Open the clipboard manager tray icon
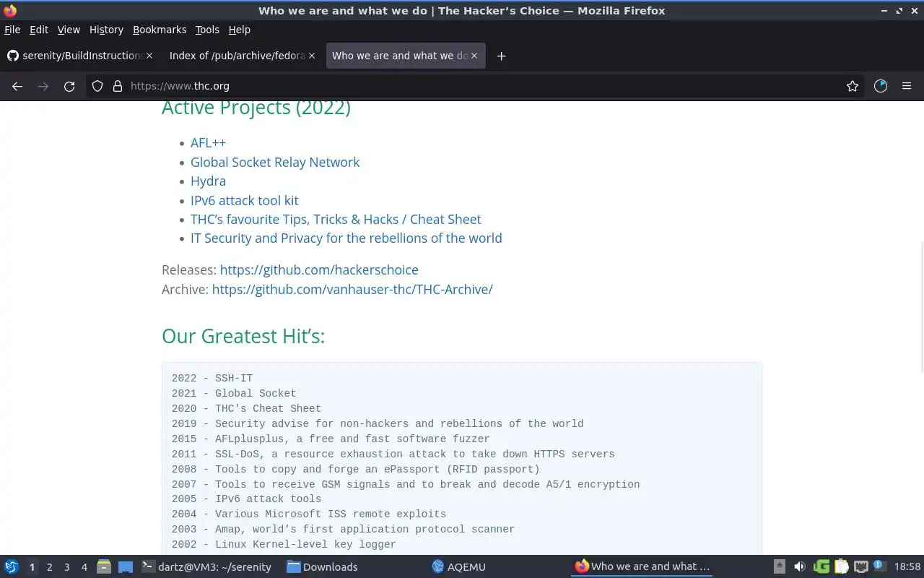 point(841,567)
